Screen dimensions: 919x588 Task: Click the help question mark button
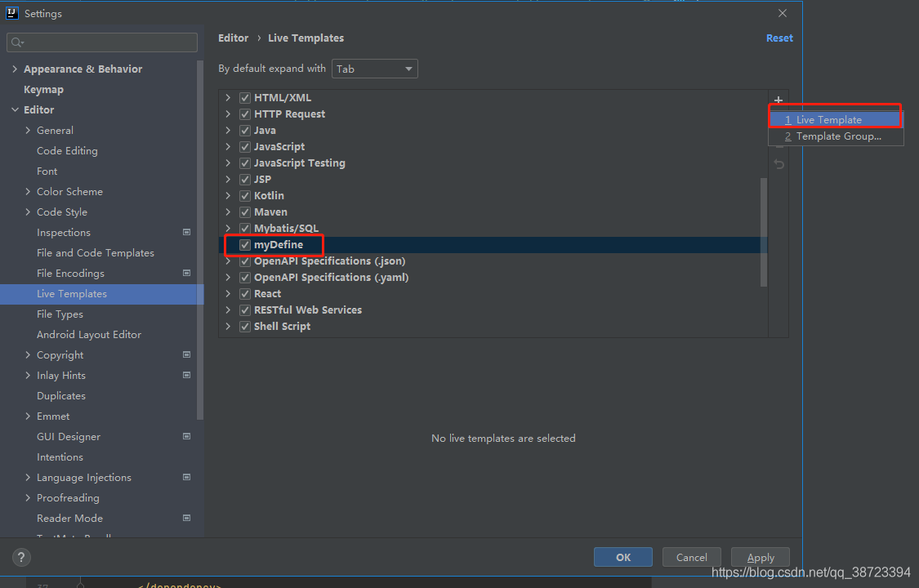coord(21,557)
